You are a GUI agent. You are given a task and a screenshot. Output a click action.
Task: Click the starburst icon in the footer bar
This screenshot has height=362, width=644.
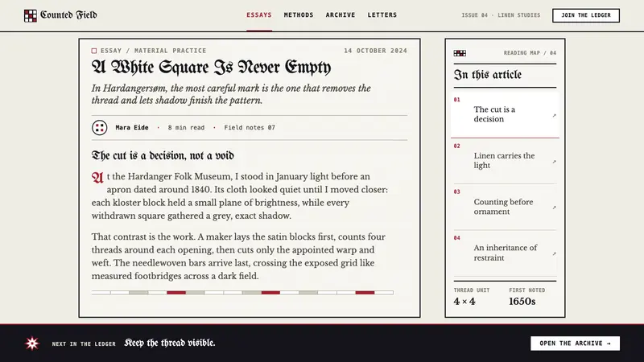32,343
